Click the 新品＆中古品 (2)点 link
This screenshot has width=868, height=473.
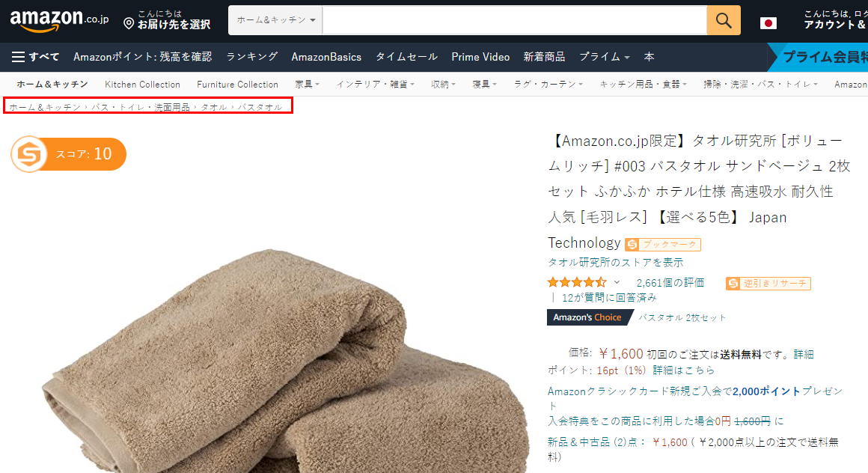click(596, 442)
